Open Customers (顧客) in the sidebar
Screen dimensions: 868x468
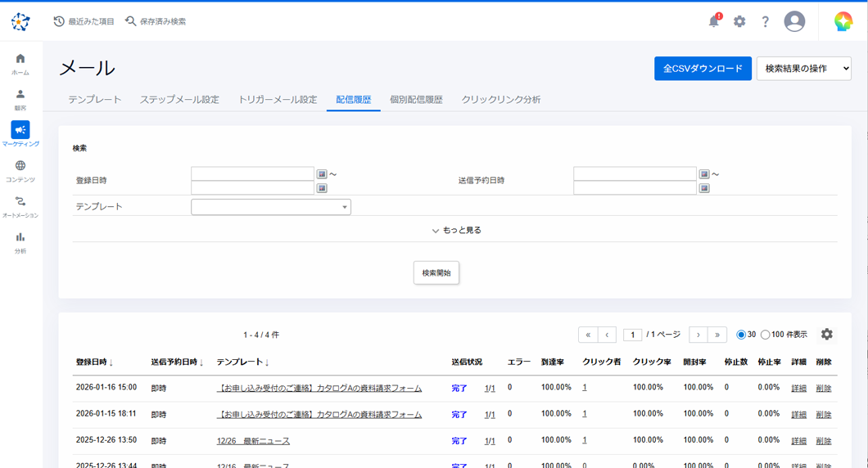[20, 100]
